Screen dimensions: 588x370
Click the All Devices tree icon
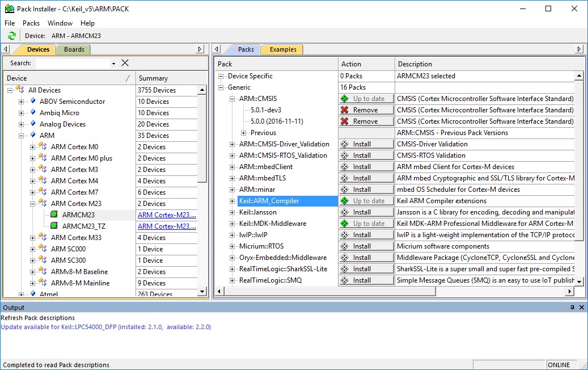coord(20,89)
